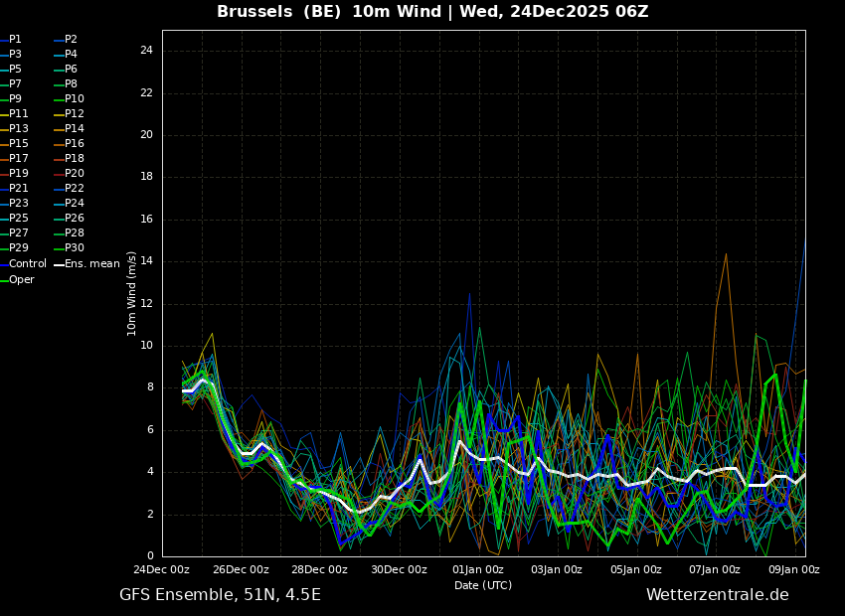The width and height of the screenshot is (845, 616).
Task: Click the 01Jan 00z axis tick label
Action: [x=478, y=569]
